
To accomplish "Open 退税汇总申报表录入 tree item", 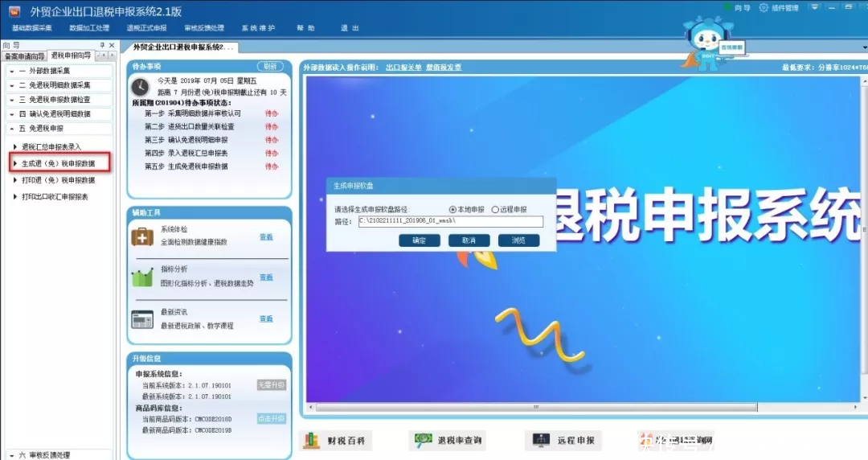I will click(x=51, y=147).
